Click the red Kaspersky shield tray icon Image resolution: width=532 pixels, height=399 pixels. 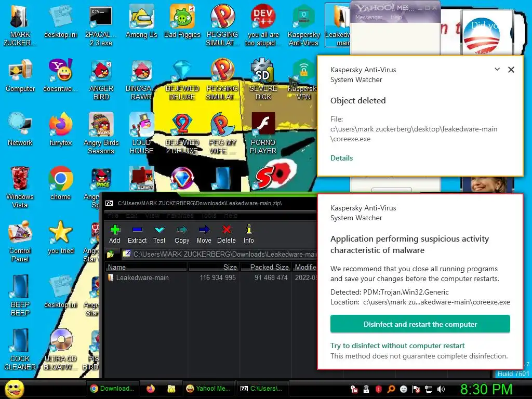(379, 389)
